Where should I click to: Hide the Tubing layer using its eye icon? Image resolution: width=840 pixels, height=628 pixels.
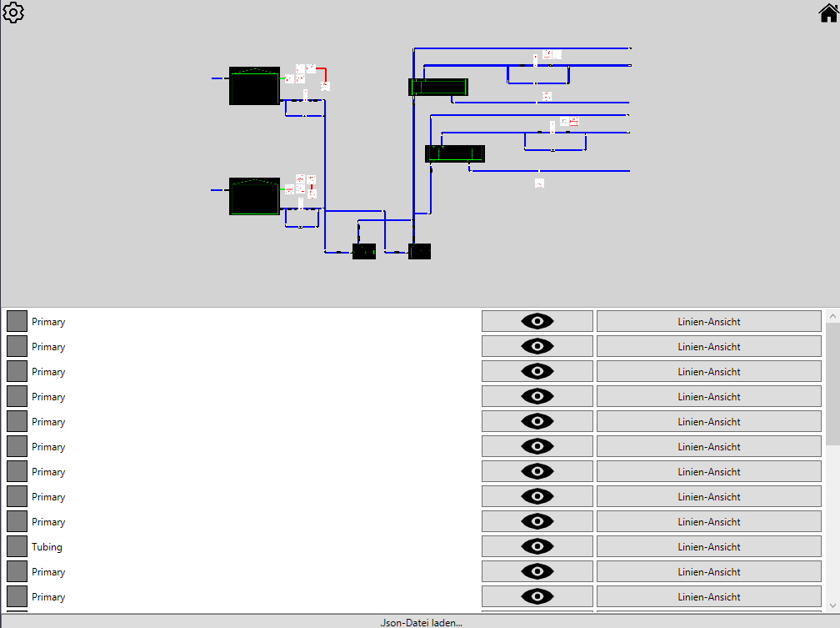coord(537,546)
